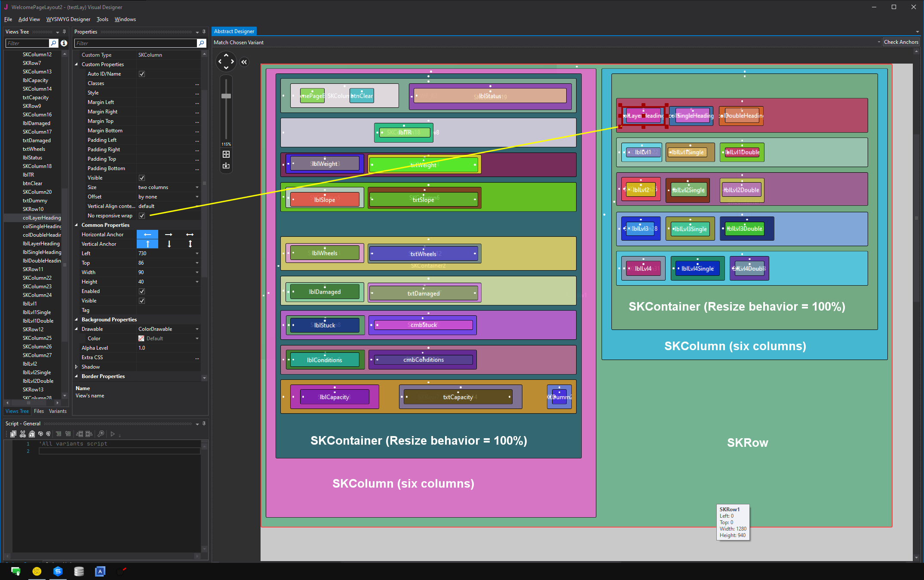This screenshot has width=924, height=580.
Task: Click the copy icon in Script toolbar
Action: [13, 434]
